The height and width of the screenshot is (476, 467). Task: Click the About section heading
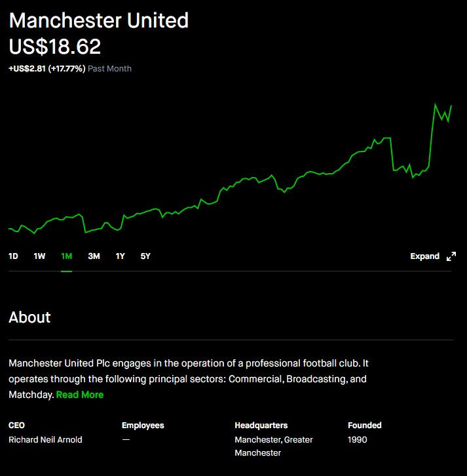coord(29,317)
